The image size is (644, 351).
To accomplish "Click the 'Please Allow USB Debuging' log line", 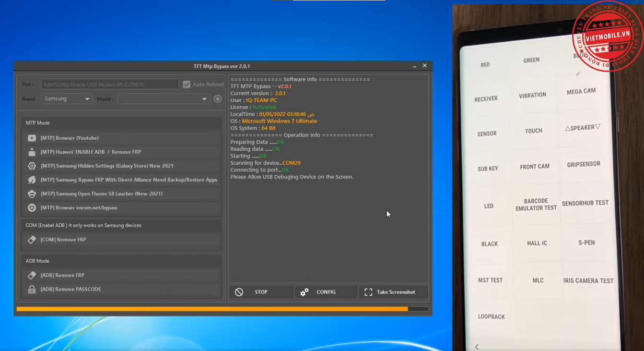I will (292, 177).
